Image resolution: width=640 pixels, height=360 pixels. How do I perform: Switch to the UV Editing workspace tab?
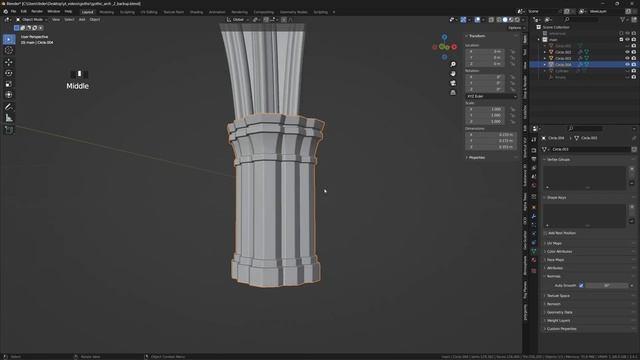point(149,12)
